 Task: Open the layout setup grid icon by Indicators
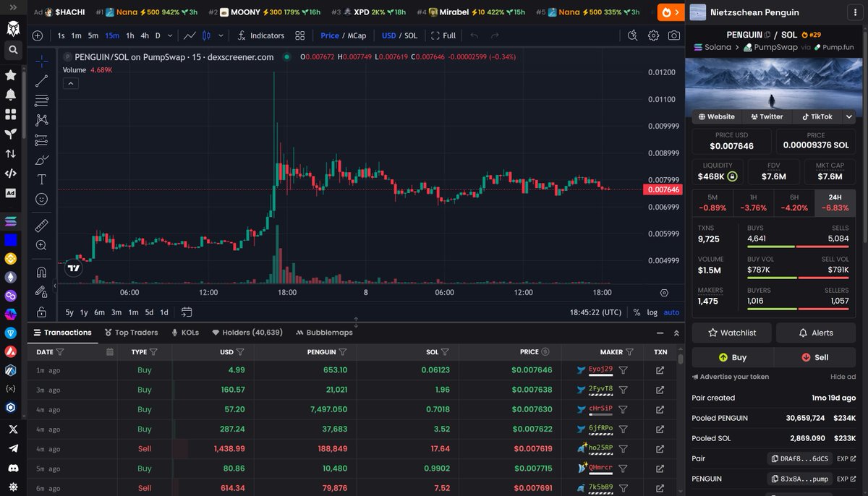[300, 35]
